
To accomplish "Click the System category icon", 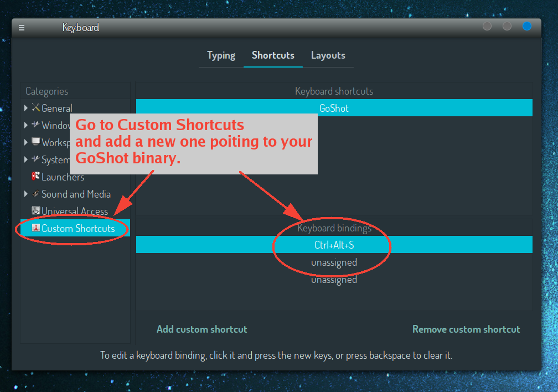I will click(x=35, y=159).
